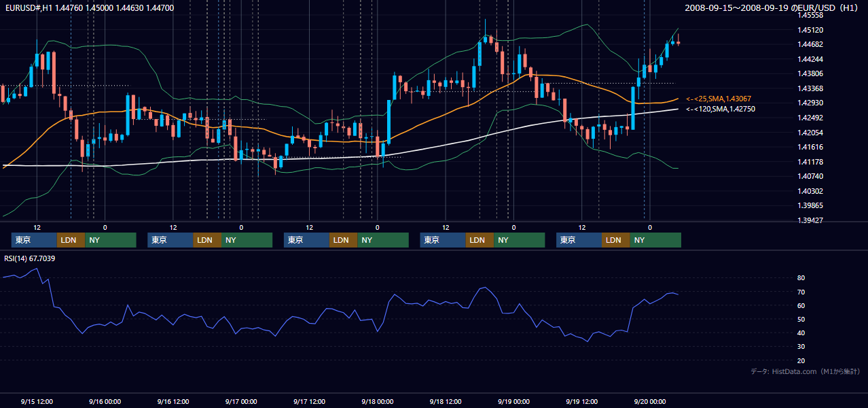The height and width of the screenshot is (408, 868).
Task: Click the time label 9/19 12:00
Action: [581, 401]
